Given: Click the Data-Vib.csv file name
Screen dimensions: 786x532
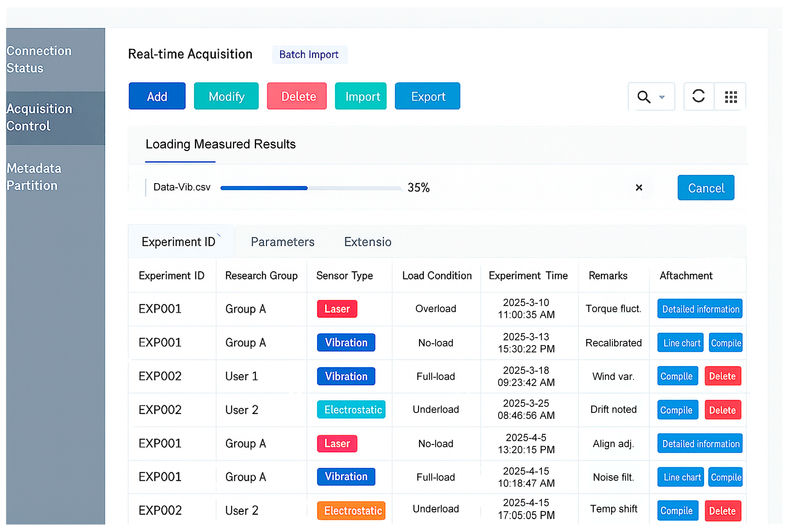Looking at the screenshot, I should (x=182, y=187).
